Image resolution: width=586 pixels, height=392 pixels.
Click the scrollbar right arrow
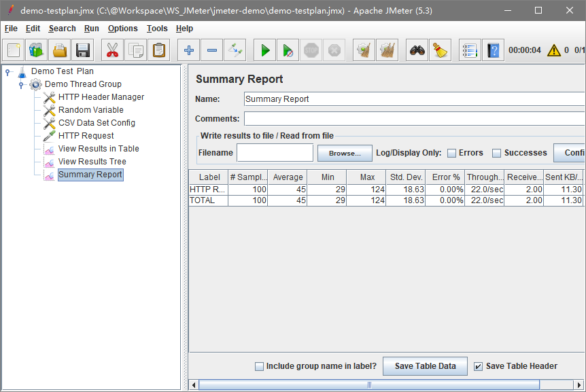click(x=579, y=385)
